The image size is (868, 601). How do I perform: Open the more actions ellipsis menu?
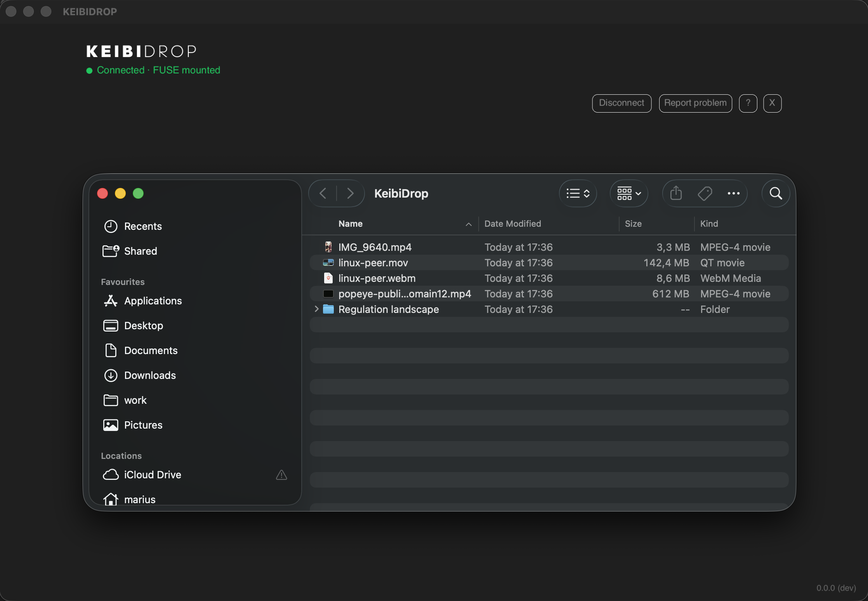[x=733, y=193]
